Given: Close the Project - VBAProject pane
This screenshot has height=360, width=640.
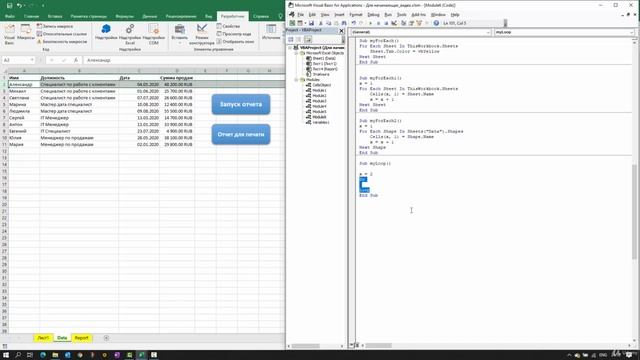Looking at the screenshot, I should (342, 31).
